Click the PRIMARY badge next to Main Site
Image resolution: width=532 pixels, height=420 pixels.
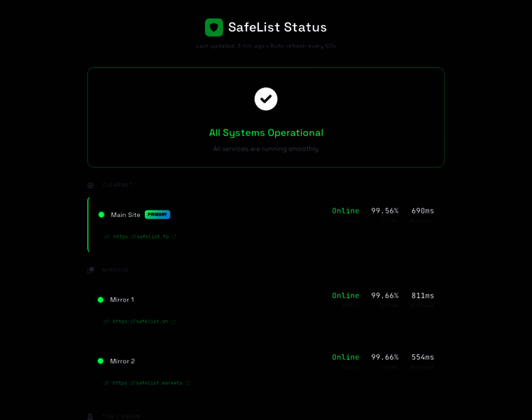click(x=157, y=215)
